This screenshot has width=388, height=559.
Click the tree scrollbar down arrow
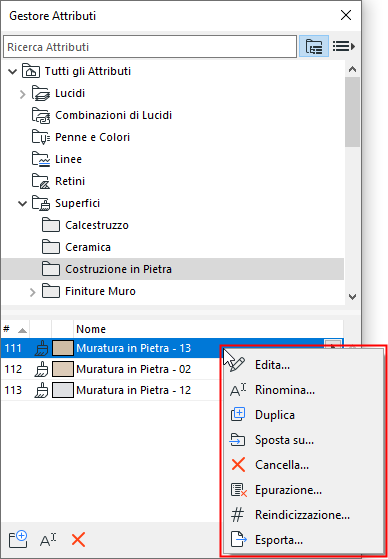click(352, 296)
